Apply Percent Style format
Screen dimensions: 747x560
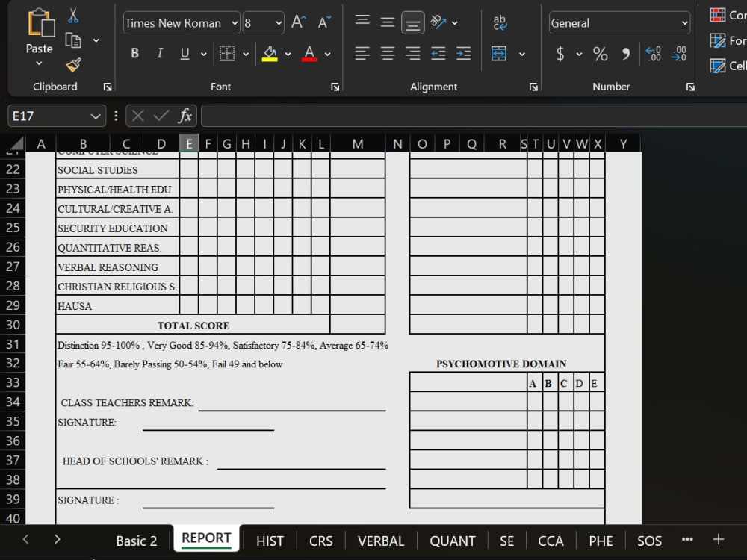pos(601,54)
